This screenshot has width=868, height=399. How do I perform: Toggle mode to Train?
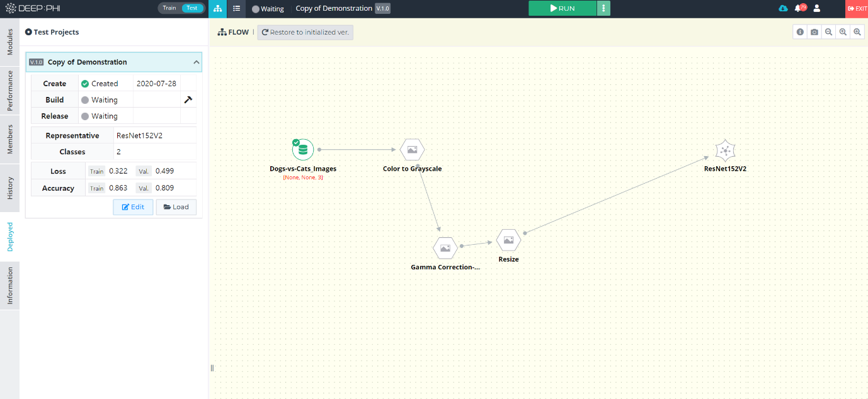click(169, 8)
